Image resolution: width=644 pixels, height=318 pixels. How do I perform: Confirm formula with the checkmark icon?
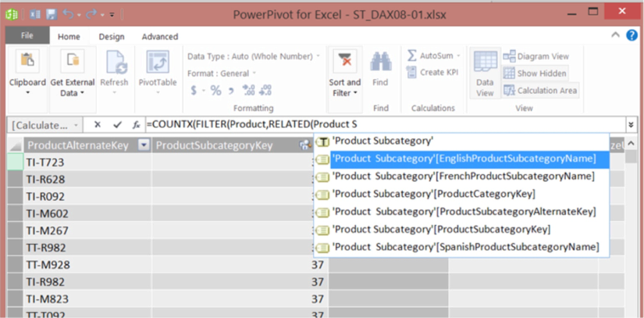(x=117, y=124)
